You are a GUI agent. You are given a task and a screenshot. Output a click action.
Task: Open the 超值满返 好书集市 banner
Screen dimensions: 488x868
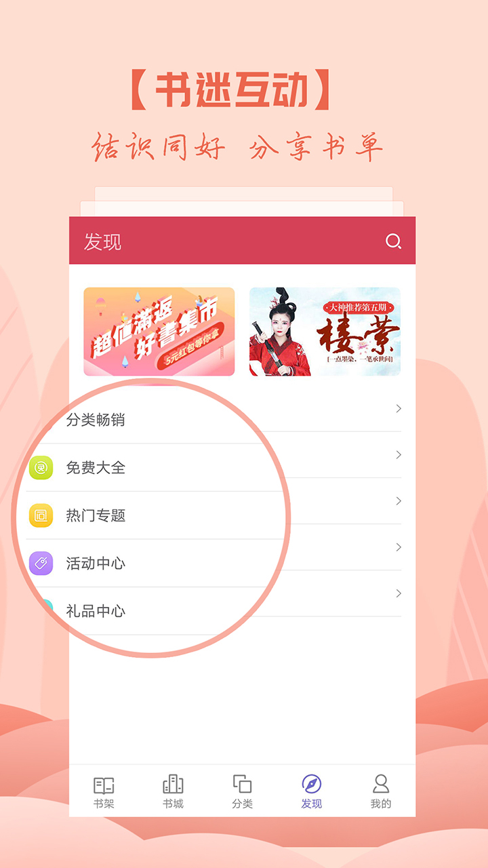[x=159, y=332]
